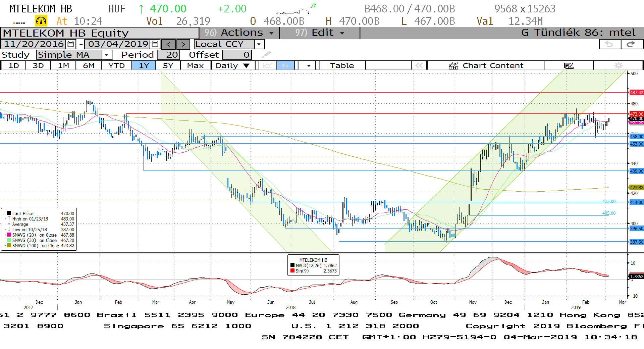Click the Low marker icon in legend
The width and height of the screenshot is (644, 349).
point(9,230)
